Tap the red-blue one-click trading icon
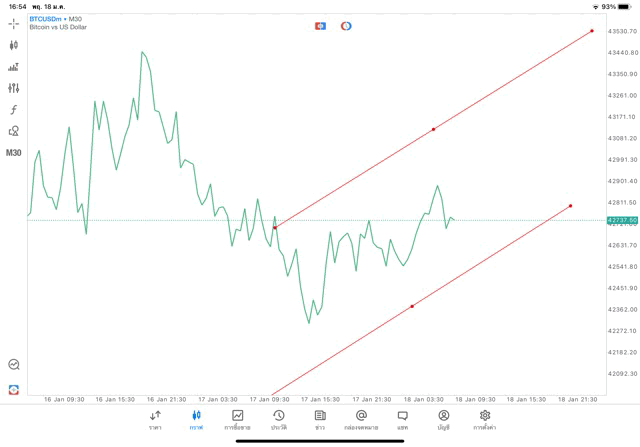 [320, 25]
